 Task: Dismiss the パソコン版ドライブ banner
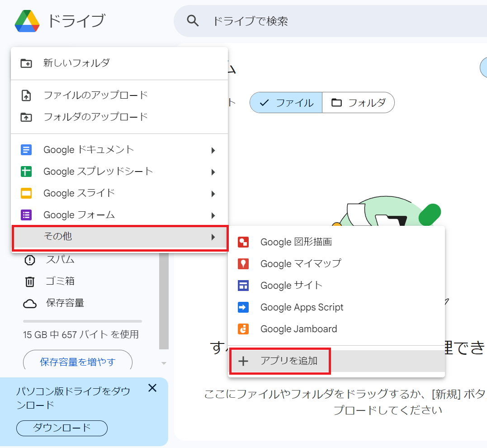152,388
